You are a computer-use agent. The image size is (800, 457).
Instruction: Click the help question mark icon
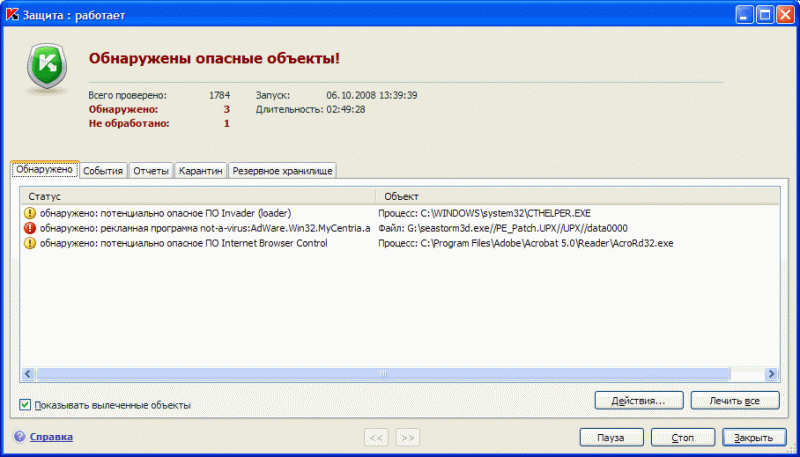[x=20, y=437]
